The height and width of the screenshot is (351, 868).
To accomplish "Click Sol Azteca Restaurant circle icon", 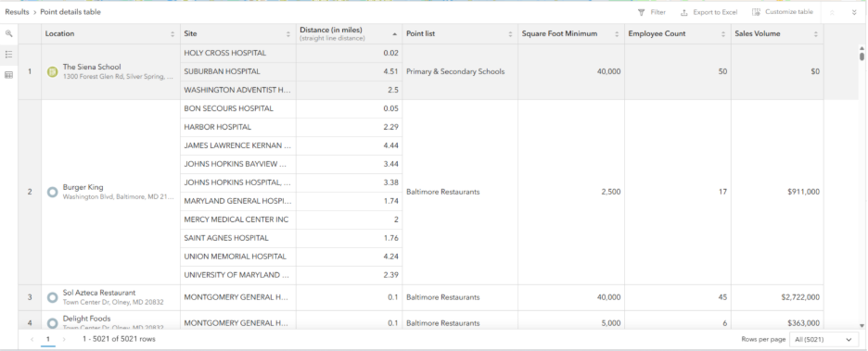I will point(53,297).
